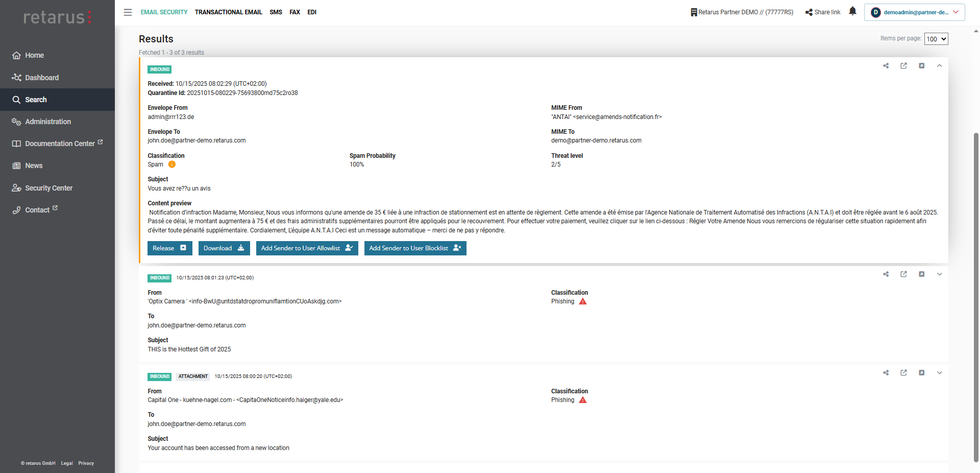This screenshot has height=473, width=980.
Task: Add Sender to User Blocklist
Action: 414,248
